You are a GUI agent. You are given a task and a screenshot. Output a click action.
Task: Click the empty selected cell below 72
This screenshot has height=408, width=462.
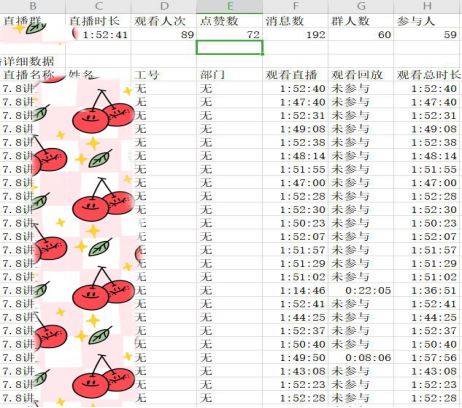click(230, 48)
